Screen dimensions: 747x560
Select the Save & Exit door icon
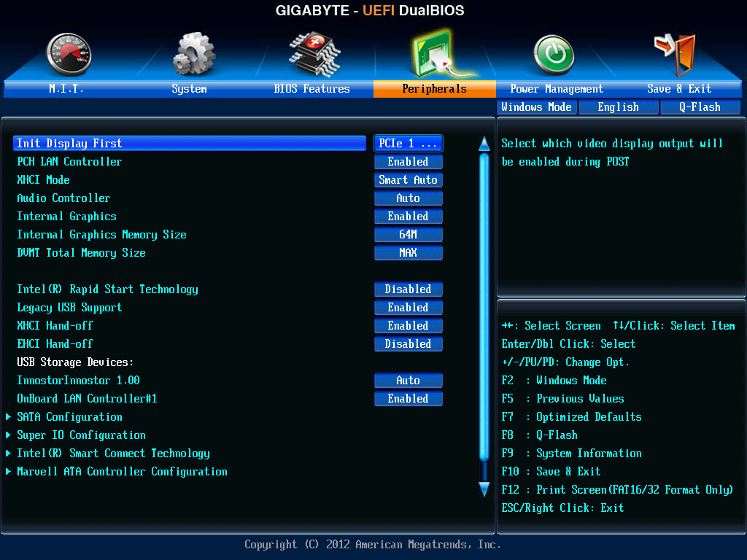676,55
